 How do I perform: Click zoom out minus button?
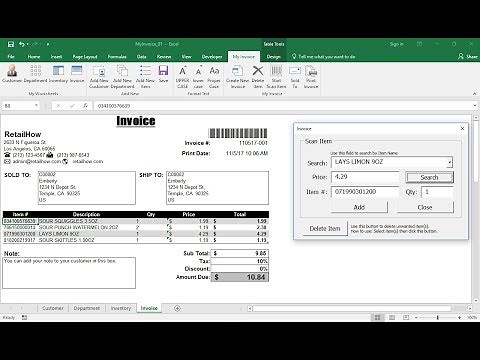[x=416, y=318]
